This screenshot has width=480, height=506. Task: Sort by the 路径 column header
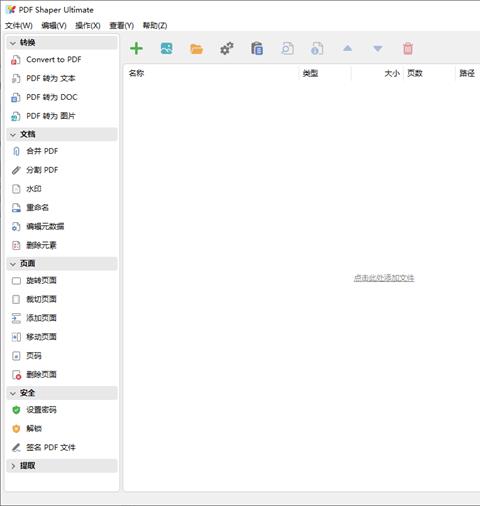coord(467,73)
